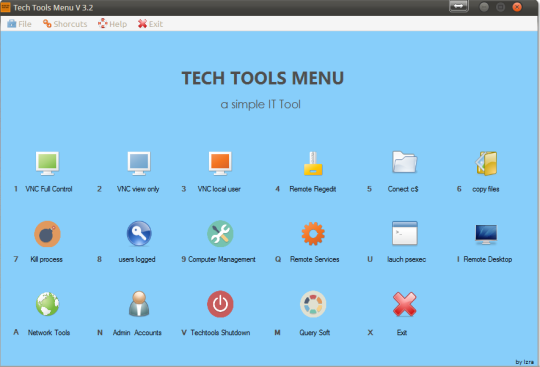Click the 'copy files' label
540x367 pixels.
(x=486, y=189)
